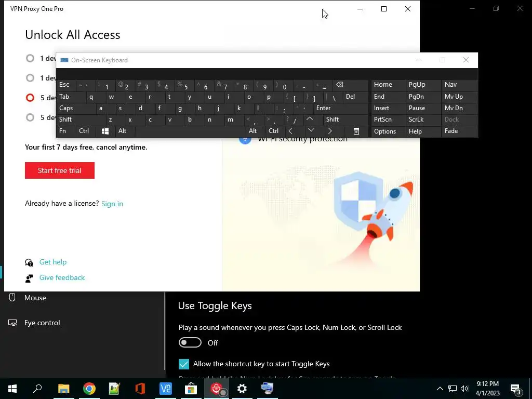The width and height of the screenshot is (532, 399).
Task: Click the Fade key on On-Screen Keyboard
Action: [x=459, y=131]
